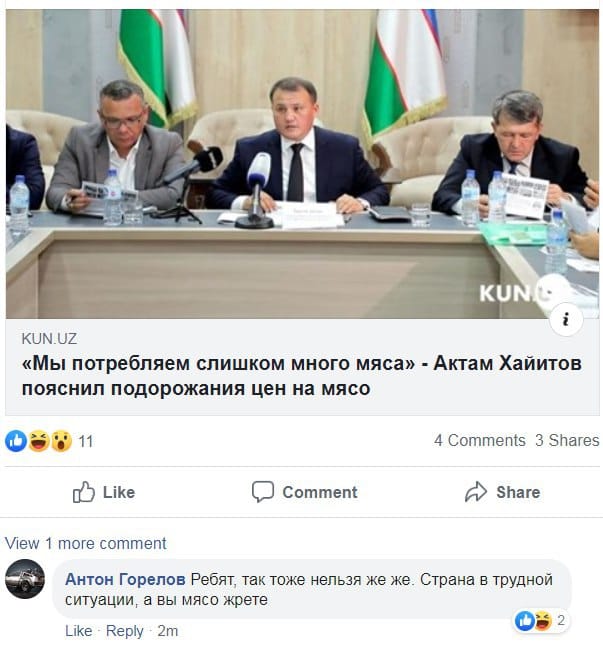Screen dimensions: 603x650
Task: Click the thumbs-up Like button icon
Action: pyautogui.click(x=83, y=492)
